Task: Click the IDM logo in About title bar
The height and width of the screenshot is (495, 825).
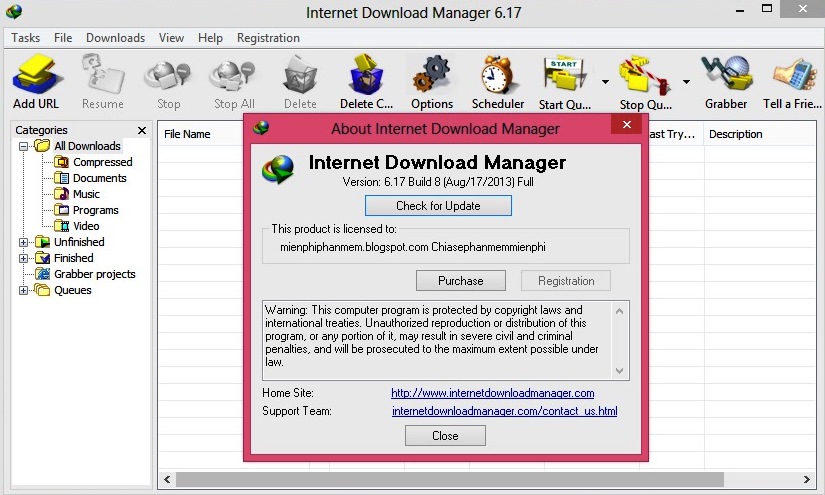Action: tap(261, 127)
